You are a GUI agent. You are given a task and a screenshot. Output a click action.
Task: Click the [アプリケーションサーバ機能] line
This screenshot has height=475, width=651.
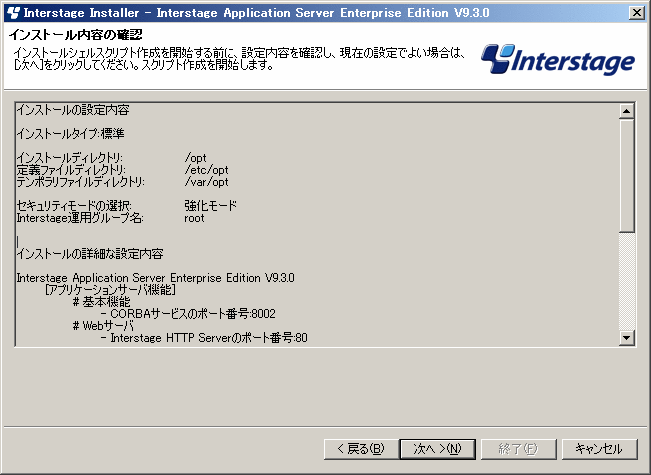pyautogui.click(x=110, y=289)
